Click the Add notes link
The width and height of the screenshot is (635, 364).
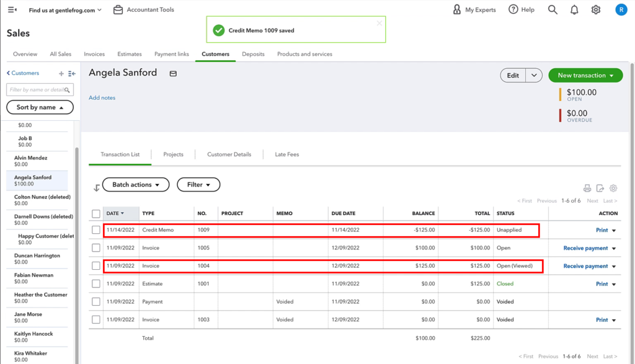(103, 97)
